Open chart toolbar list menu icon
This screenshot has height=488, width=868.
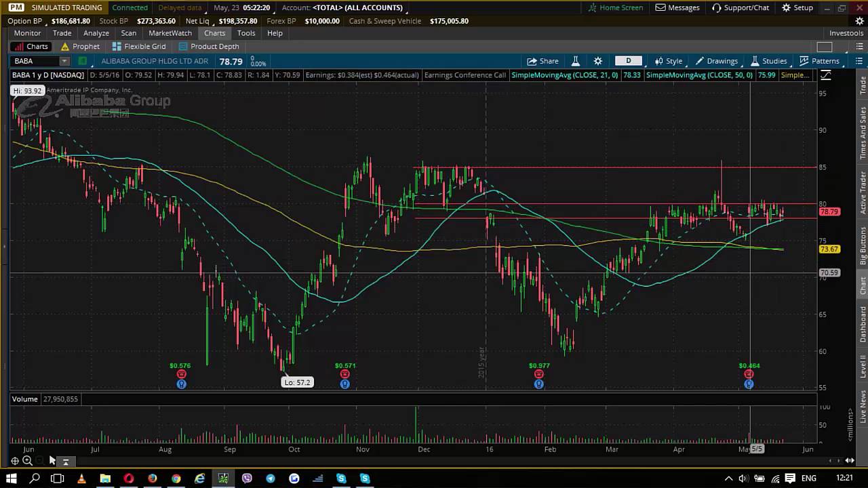pos(860,61)
